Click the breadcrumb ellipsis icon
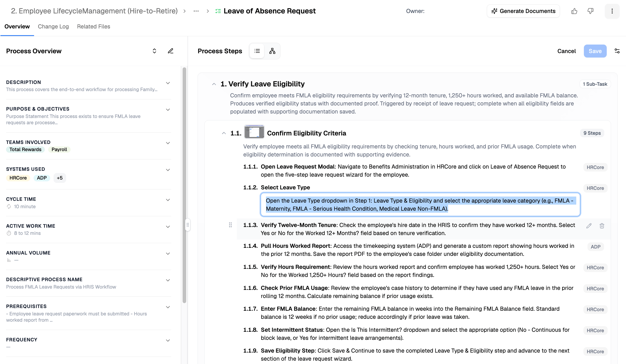626x364 pixels. [x=196, y=11]
